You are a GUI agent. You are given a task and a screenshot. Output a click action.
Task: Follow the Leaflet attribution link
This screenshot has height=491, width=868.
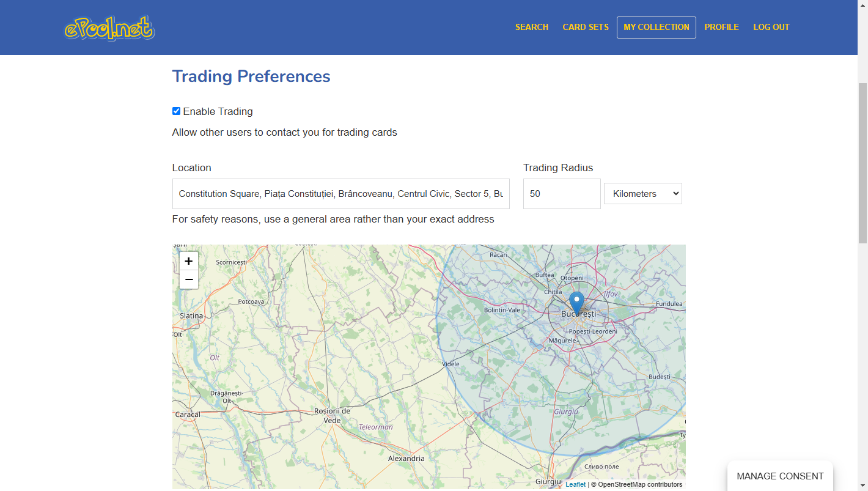click(575, 484)
